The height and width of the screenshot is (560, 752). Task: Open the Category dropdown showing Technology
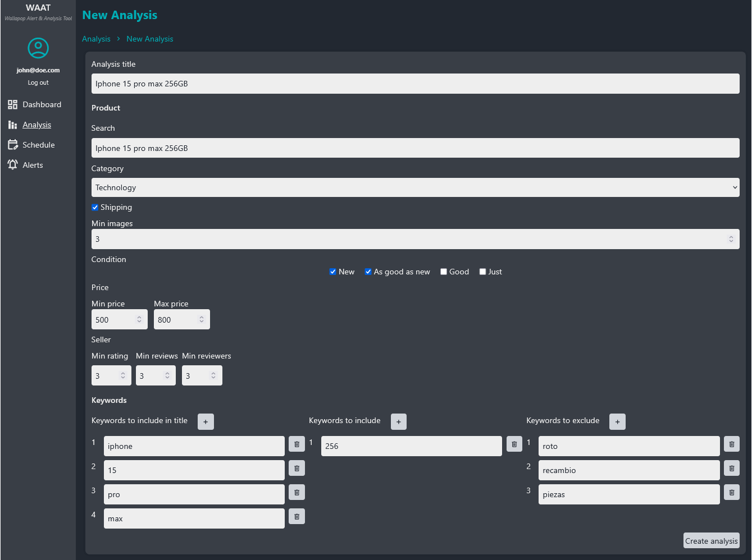416,187
